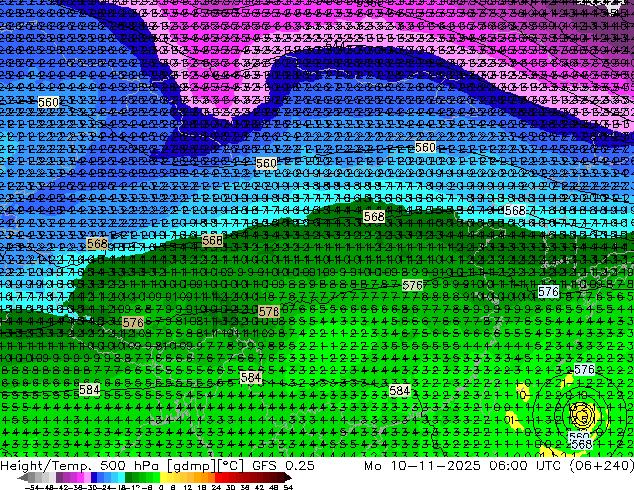Click the '[gdmp]' unit label
This screenshot has width=634, height=490.
pyautogui.click(x=191, y=466)
